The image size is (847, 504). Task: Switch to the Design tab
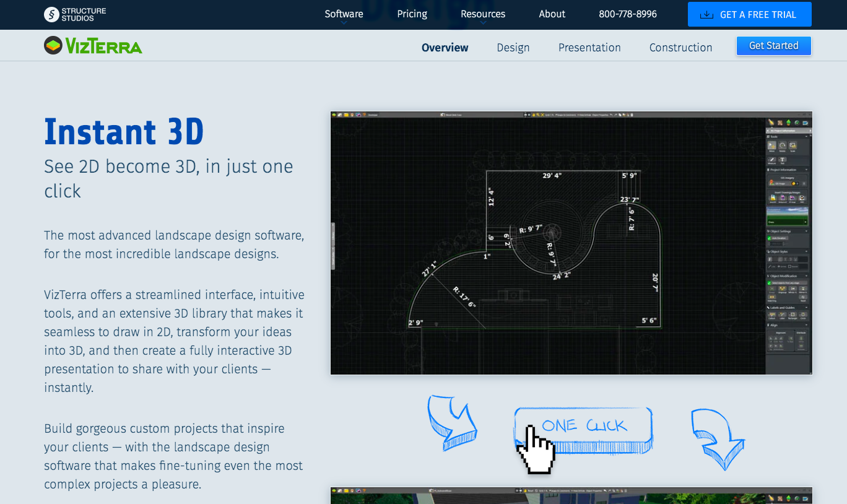513,48
